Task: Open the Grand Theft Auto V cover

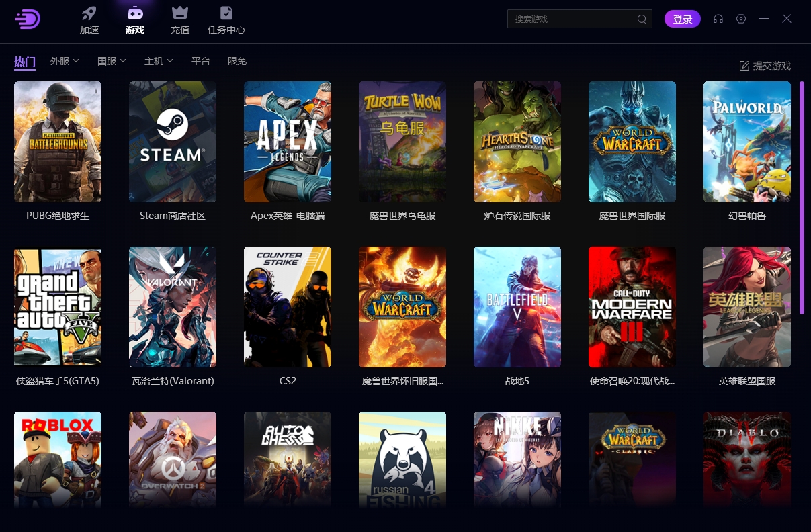Action: tap(58, 307)
